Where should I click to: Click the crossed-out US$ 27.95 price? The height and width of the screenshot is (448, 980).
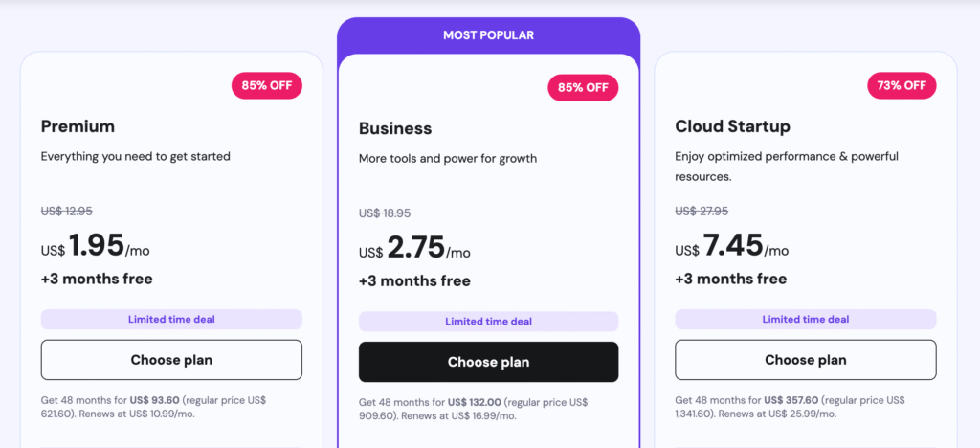pyautogui.click(x=702, y=212)
